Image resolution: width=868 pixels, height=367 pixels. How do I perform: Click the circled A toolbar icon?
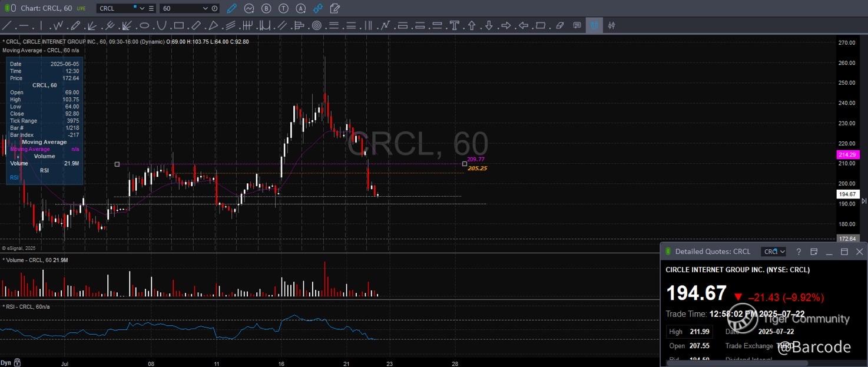301,8
